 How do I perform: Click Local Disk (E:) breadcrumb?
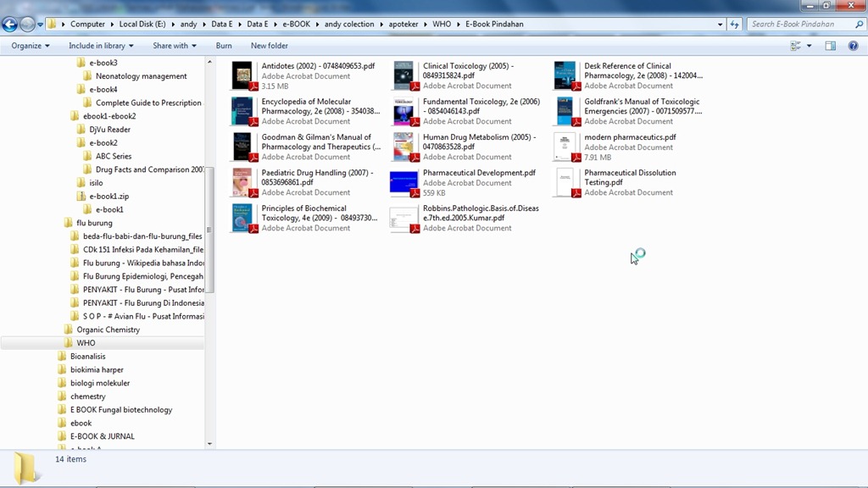(142, 25)
